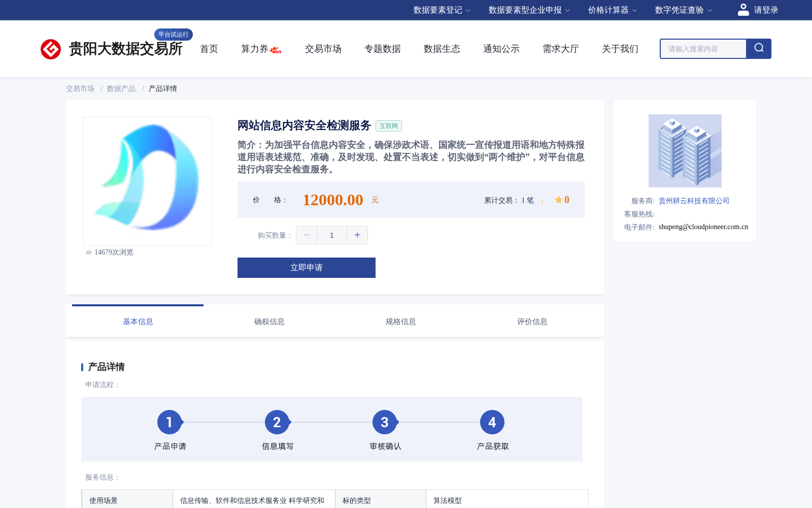Click the HOT flame badge beside 算力券

(x=276, y=50)
